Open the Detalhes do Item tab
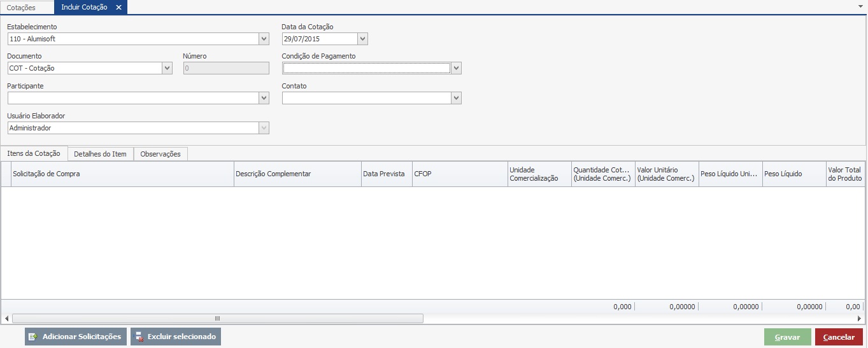Viewport: 868px width, 348px height. [x=100, y=154]
